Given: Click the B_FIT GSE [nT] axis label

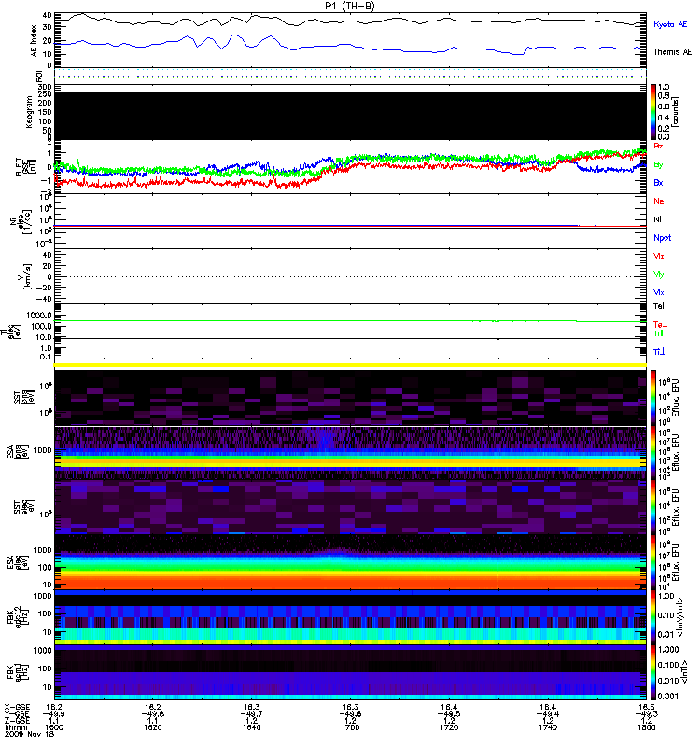Looking at the screenshot, I should pyautogui.click(x=26, y=167).
